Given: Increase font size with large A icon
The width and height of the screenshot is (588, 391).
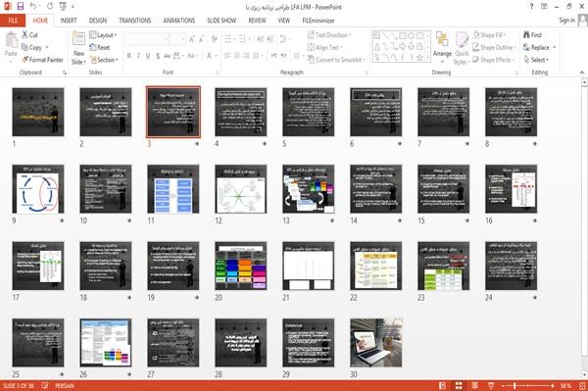Looking at the screenshot, I should [192, 39].
